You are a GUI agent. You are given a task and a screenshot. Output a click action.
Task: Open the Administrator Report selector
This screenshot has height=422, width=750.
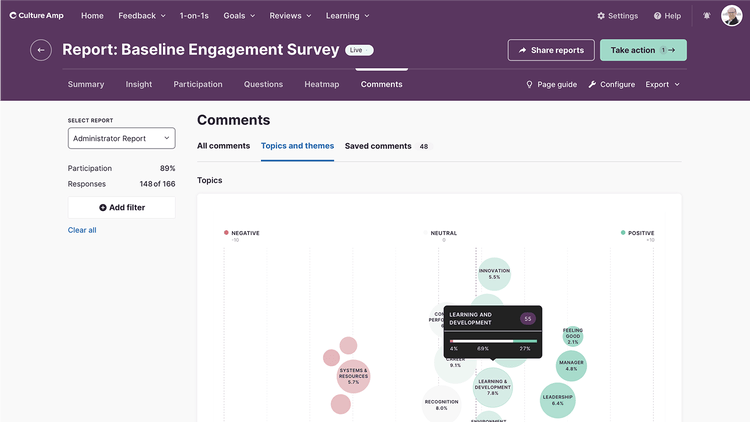click(121, 138)
